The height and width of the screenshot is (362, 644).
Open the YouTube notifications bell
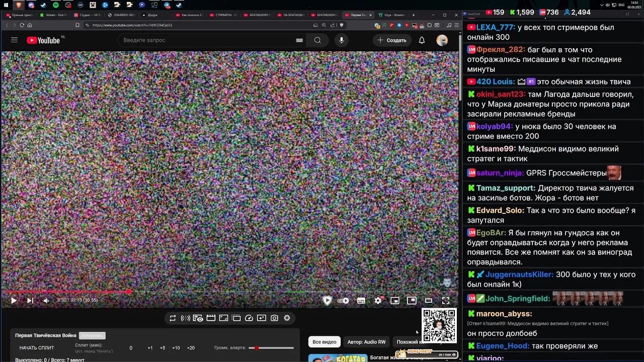point(422,40)
